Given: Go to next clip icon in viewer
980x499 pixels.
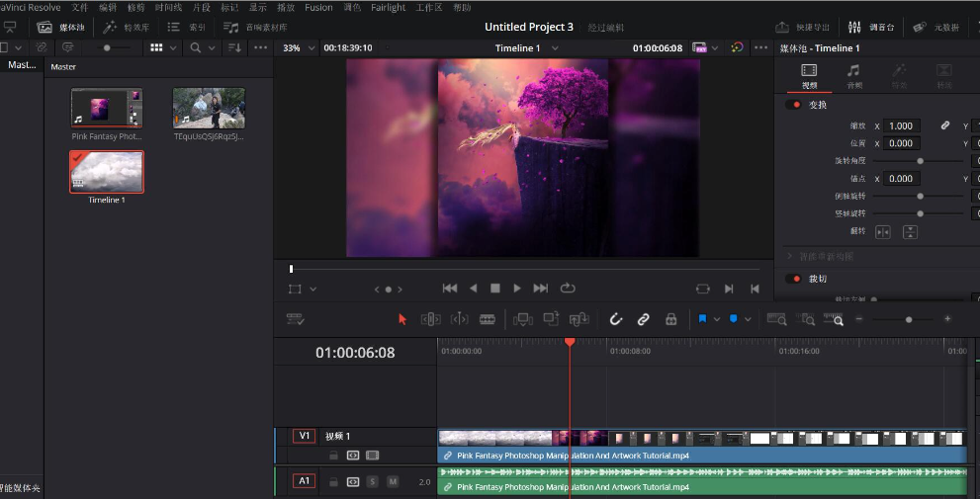Looking at the screenshot, I should [x=729, y=289].
